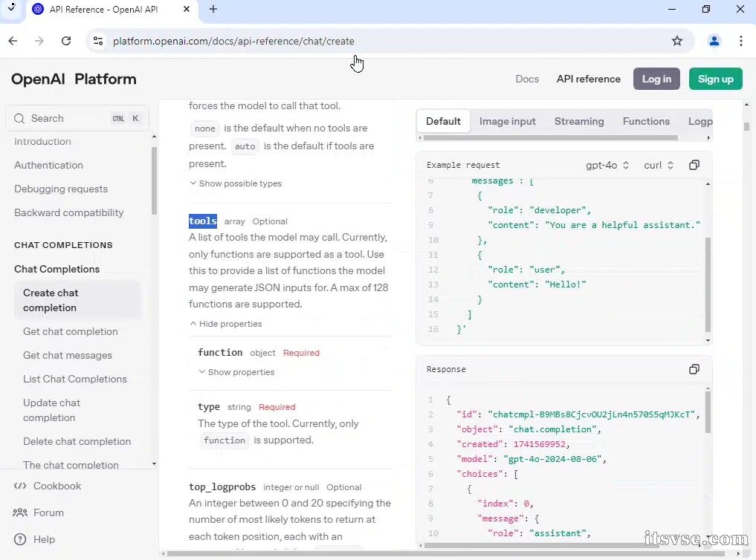Click the Cookbook code icon
The height and width of the screenshot is (560, 756).
20,486
